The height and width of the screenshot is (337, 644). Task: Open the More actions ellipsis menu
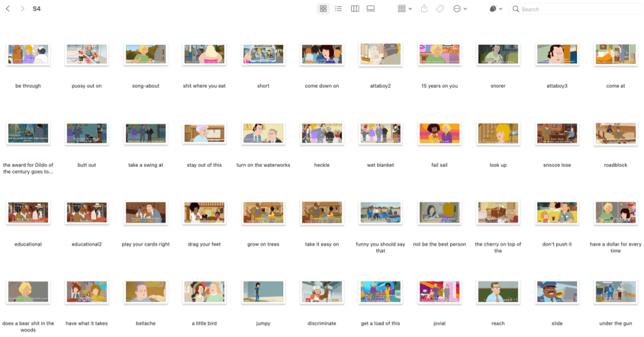(x=460, y=8)
